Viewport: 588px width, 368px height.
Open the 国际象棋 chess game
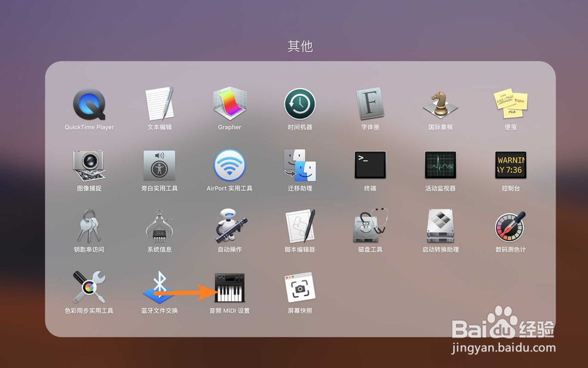click(x=440, y=104)
